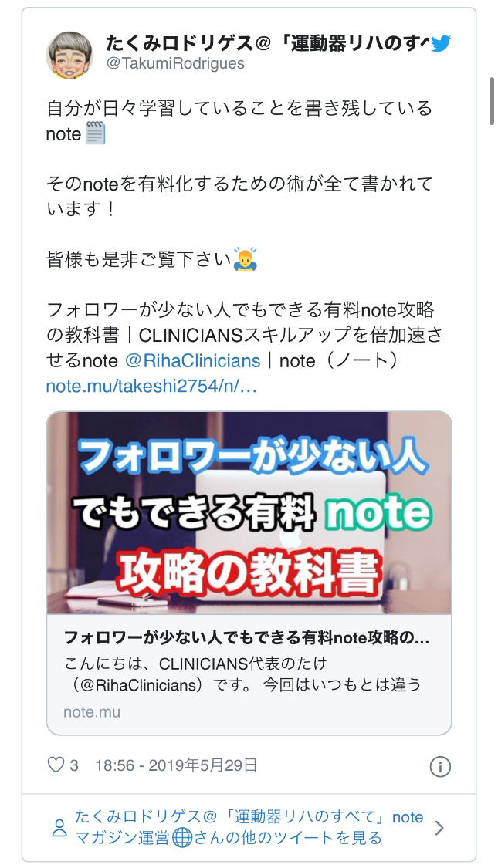Open the 18:56 - 2019年5月29日 timestamp
The height and width of the screenshot is (868, 498).
point(176,765)
